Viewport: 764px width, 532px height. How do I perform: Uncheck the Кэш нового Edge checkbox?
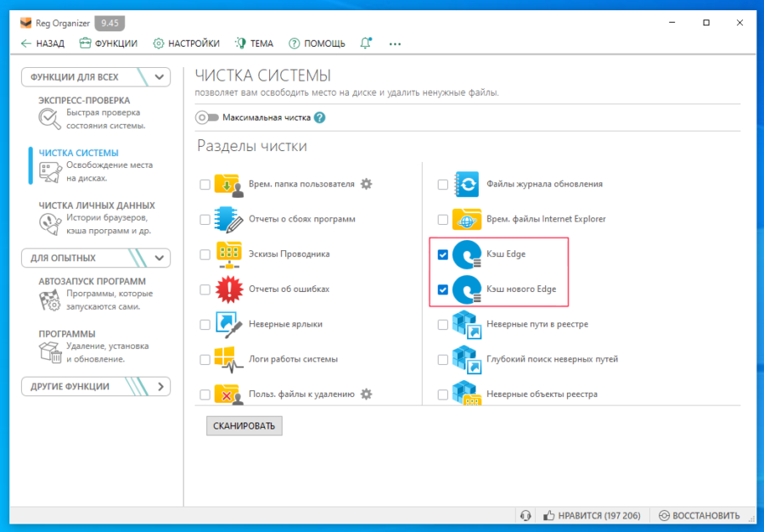click(442, 290)
